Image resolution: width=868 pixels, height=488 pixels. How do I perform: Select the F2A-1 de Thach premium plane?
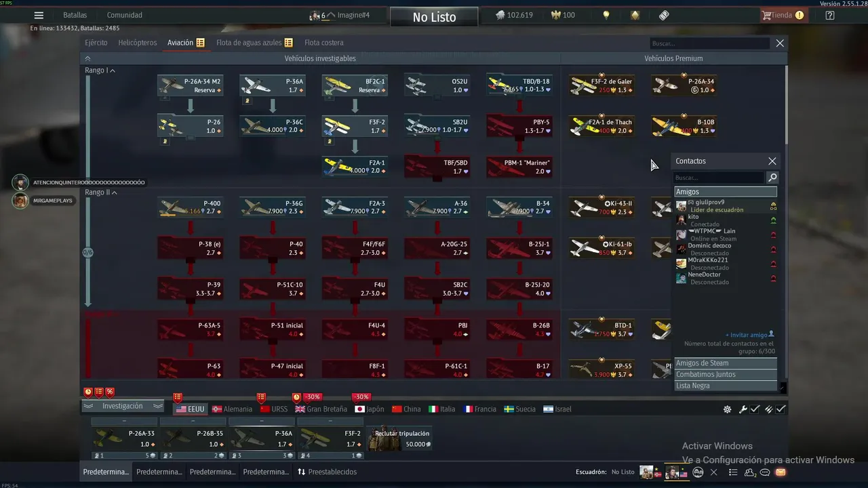point(601,126)
